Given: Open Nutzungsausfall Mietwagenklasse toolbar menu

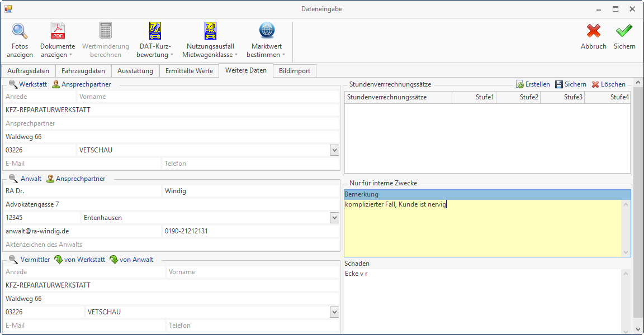Looking at the screenshot, I should pyautogui.click(x=210, y=40).
